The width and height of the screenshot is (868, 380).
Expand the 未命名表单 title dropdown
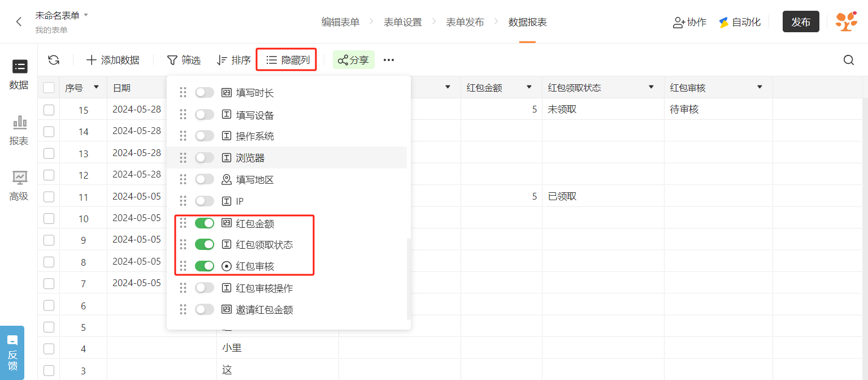click(86, 15)
